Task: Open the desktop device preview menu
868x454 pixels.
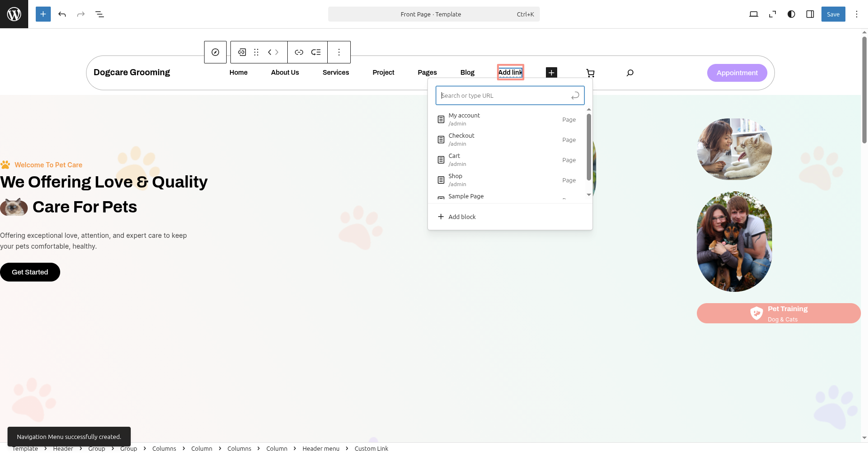Action: (754, 14)
